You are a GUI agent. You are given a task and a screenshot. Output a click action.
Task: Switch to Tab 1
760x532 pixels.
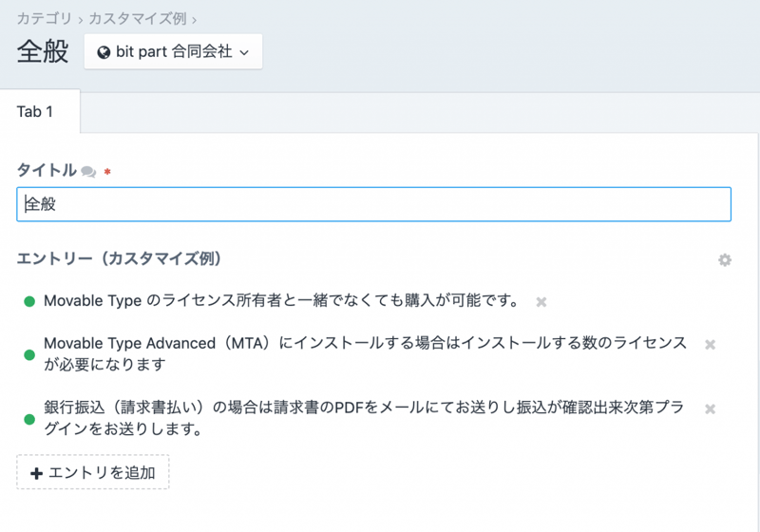[35, 112]
